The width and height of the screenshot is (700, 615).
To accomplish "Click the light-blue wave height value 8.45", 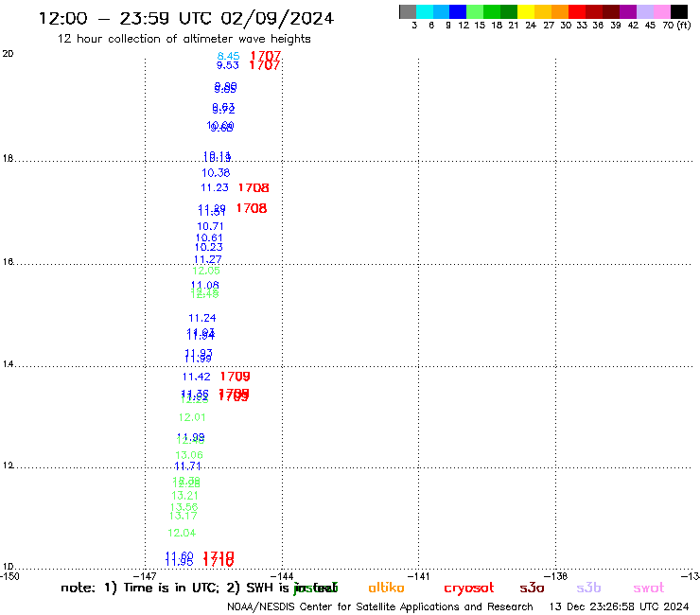I will [228, 56].
